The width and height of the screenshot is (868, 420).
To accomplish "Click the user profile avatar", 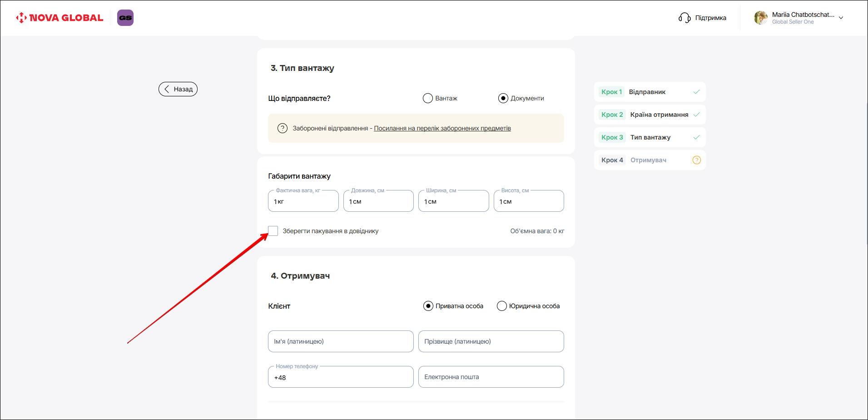I will coord(760,18).
